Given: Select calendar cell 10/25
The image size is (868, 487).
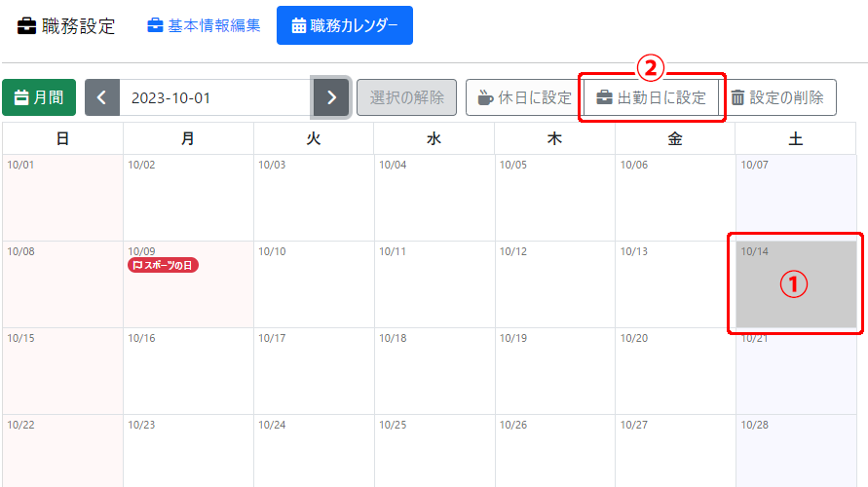Looking at the screenshot, I should 434,451.
